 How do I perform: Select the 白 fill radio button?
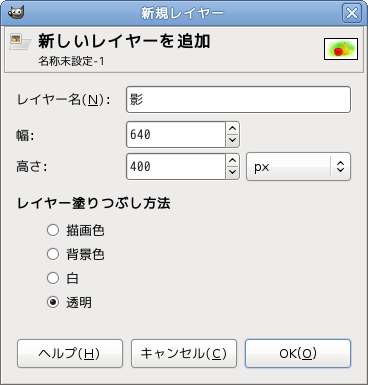(x=53, y=278)
